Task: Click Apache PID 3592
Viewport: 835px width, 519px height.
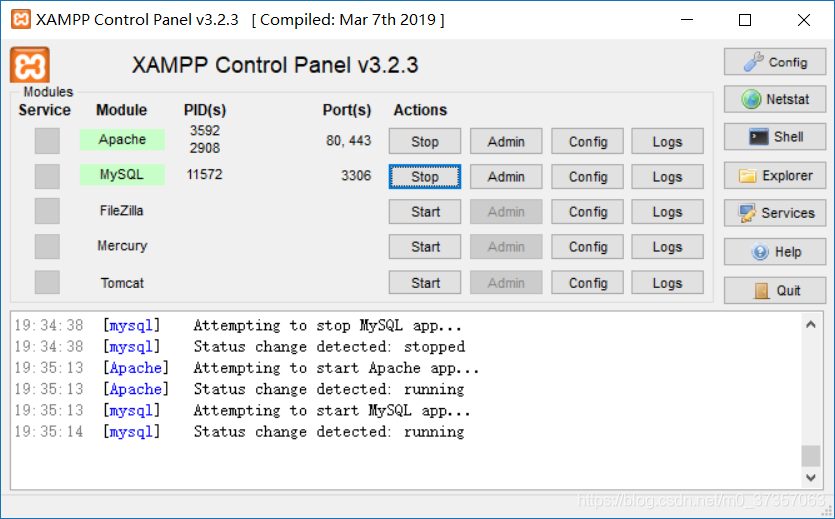Action: 205,130
